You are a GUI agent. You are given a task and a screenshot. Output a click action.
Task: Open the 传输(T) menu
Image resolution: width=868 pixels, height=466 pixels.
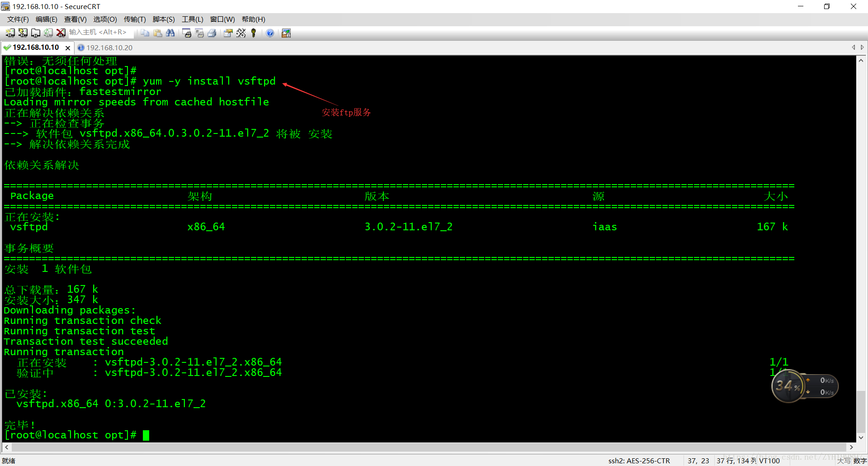click(135, 19)
